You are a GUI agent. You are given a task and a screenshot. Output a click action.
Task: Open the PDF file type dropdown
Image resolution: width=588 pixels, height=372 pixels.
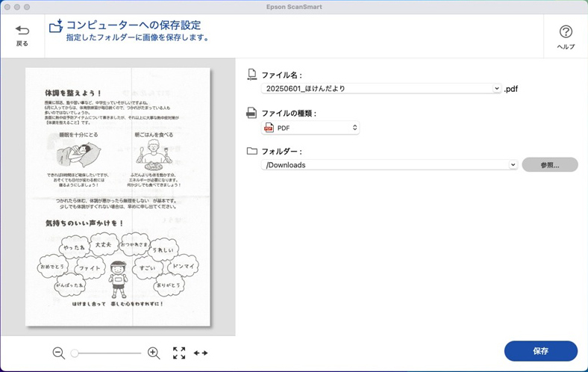[x=310, y=128]
